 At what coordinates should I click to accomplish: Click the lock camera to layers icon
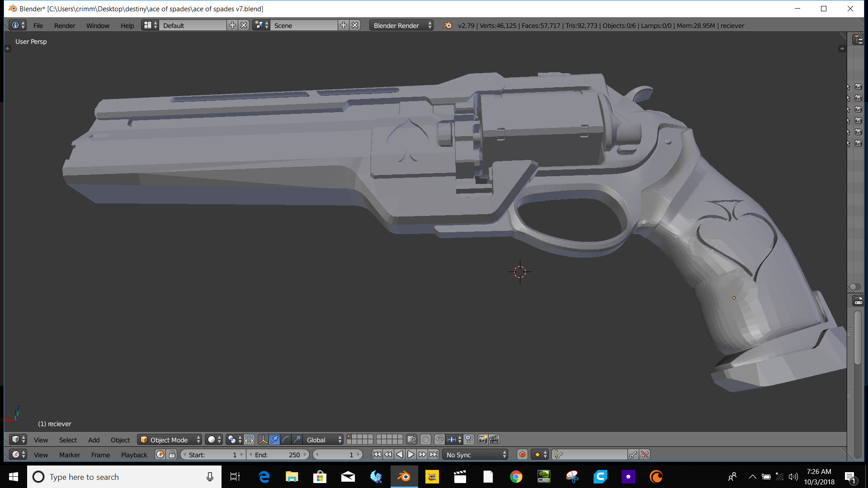[x=411, y=440]
